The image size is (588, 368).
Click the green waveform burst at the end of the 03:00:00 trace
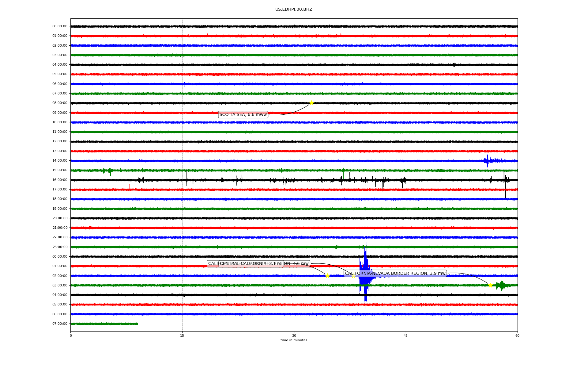click(x=502, y=286)
